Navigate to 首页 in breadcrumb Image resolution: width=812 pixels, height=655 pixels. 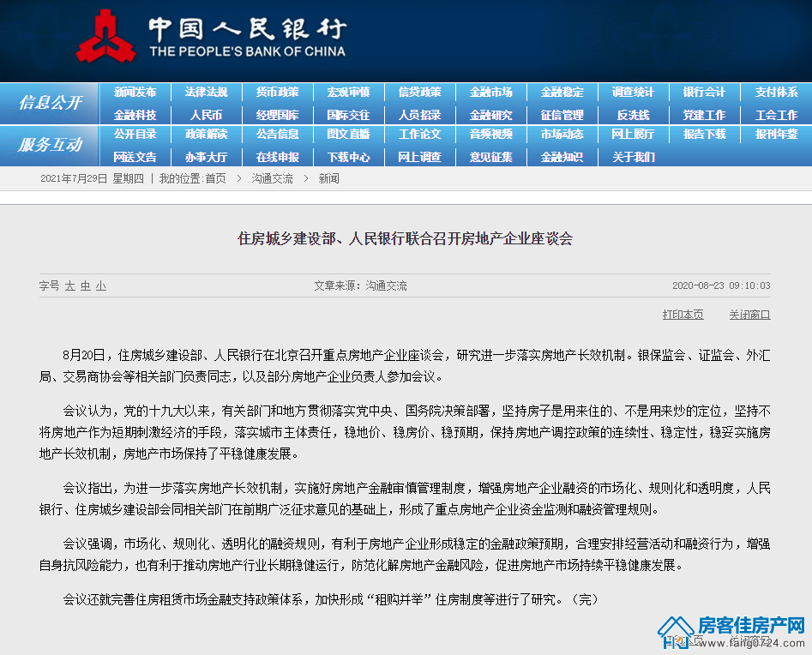(x=215, y=178)
